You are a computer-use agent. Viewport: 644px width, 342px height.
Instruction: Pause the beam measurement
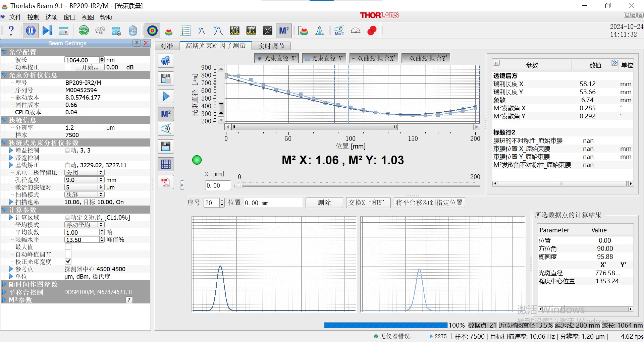pos(31,31)
